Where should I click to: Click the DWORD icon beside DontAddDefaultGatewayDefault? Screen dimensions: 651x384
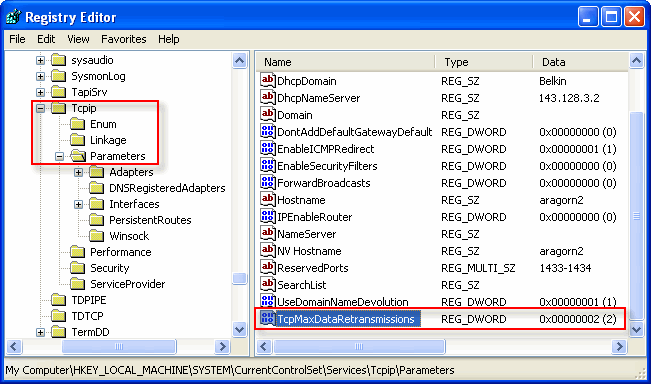[x=268, y=131]
